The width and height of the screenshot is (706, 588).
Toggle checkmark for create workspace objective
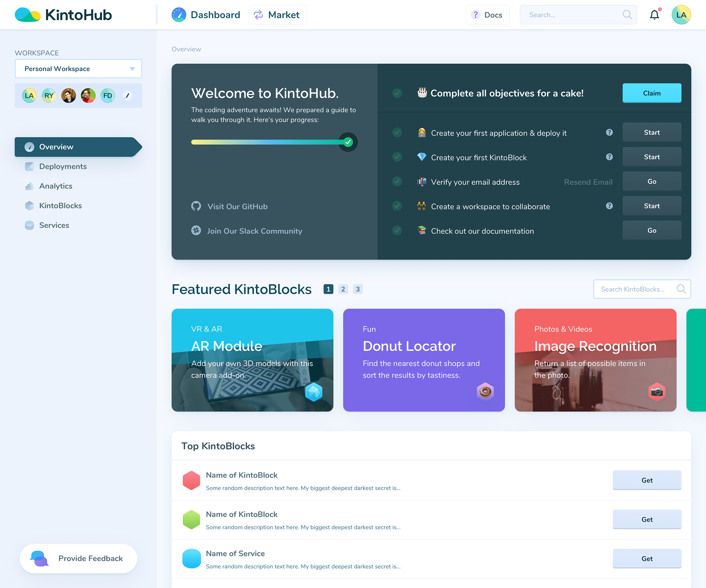coord(397,206)
